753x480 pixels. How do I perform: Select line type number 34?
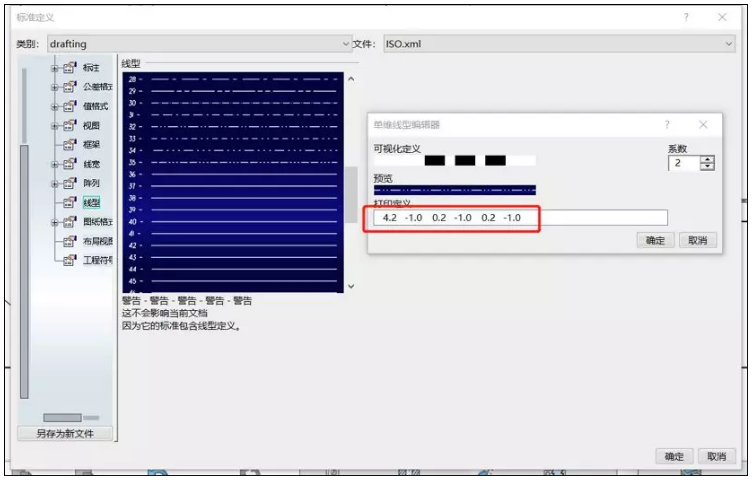tap(233, 151)
